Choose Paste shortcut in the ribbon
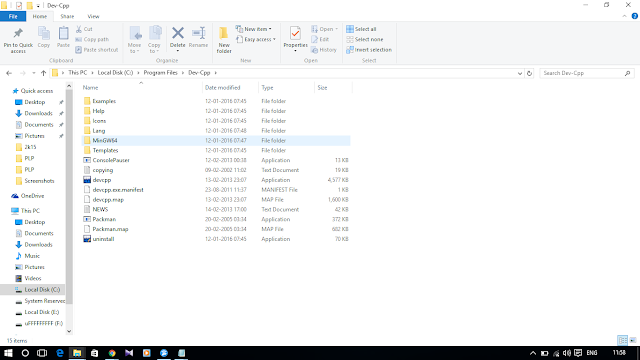Screen dimensions: 640x360 click(x=97, y=50)
